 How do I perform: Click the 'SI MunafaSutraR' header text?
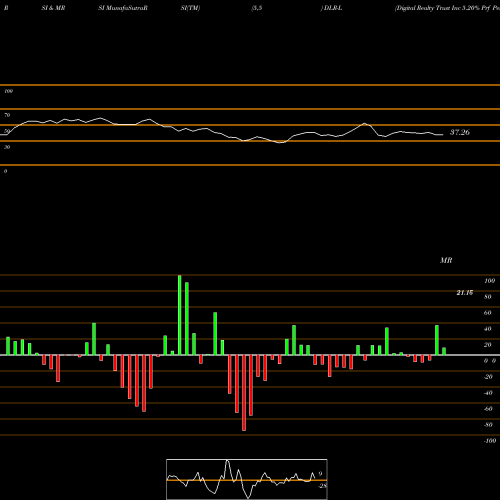click(123, 8)
